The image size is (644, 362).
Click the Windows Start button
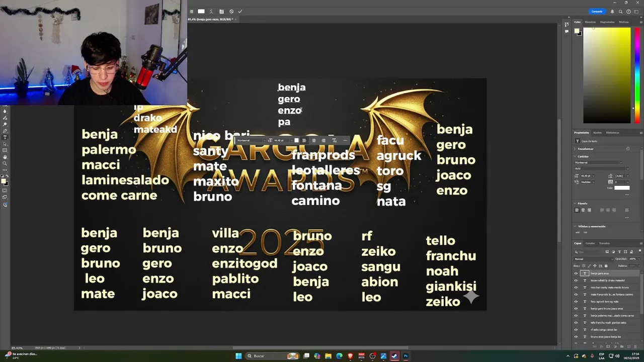tap(238, 356)
